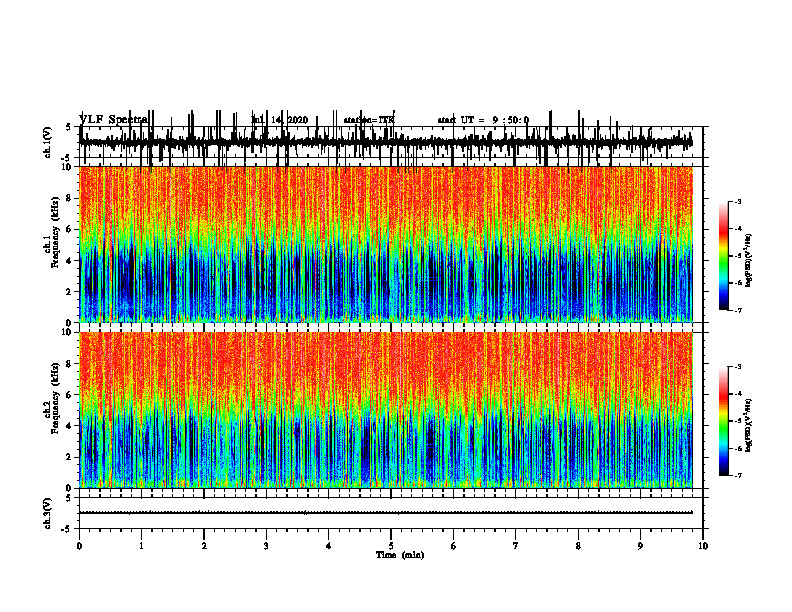Click the ch.1 spectrogram panel

click(386, 244)
